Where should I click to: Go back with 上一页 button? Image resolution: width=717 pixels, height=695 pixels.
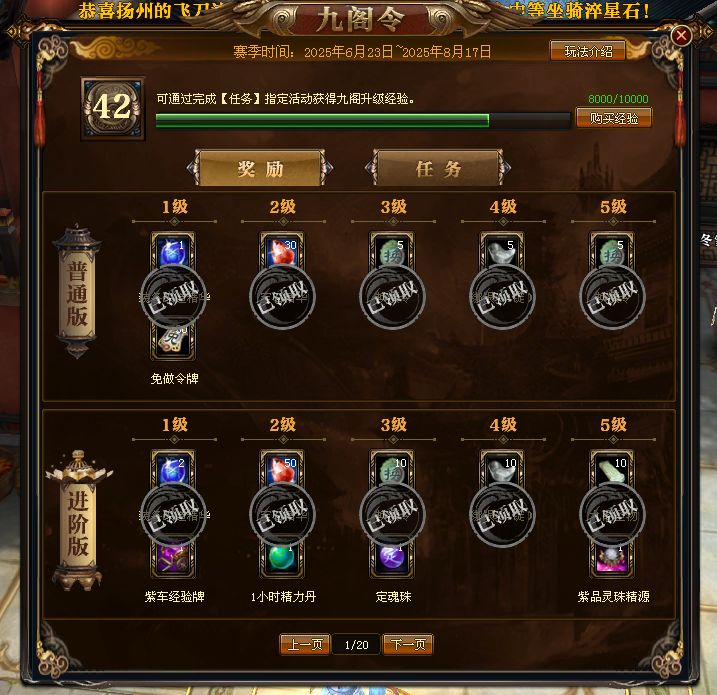(x=305, y=644)
